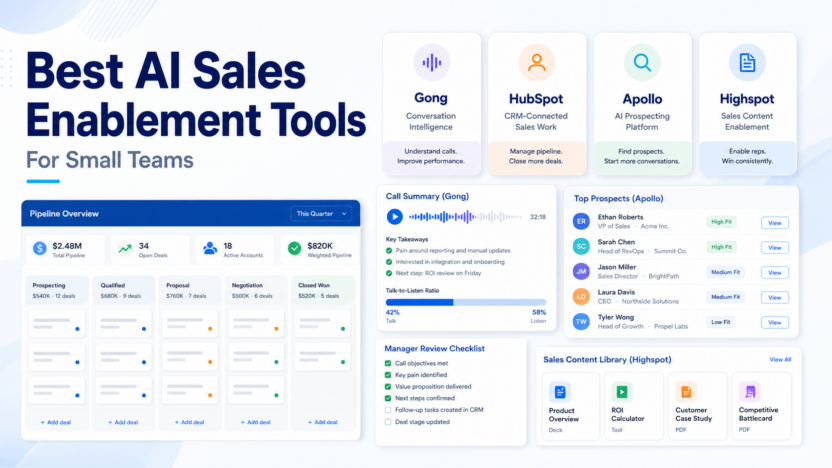Viewport: 832px width, 468px height.
Task: Add deal in Closed Won column
Action: [323, 422]
